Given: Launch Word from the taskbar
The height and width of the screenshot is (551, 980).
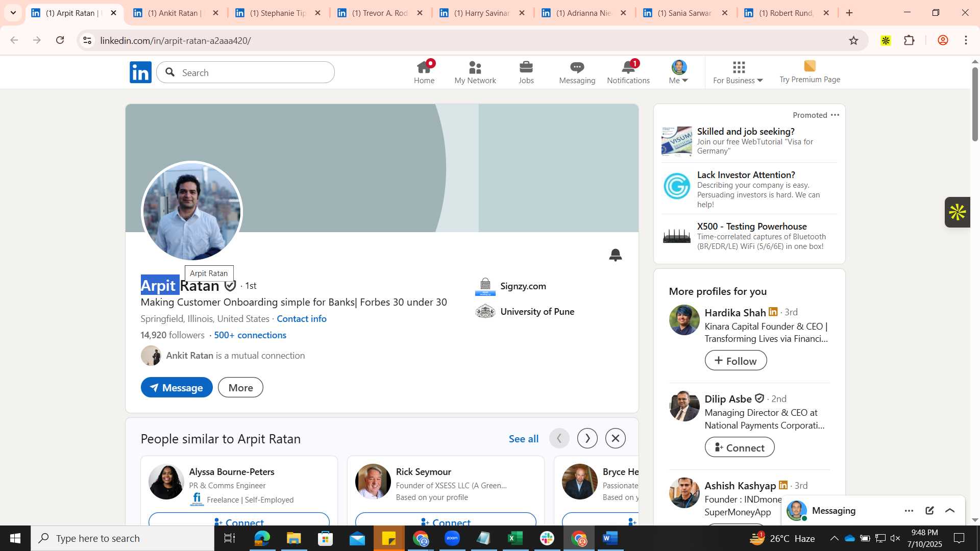Looking at the screenshot, I should tap(610, 538).
